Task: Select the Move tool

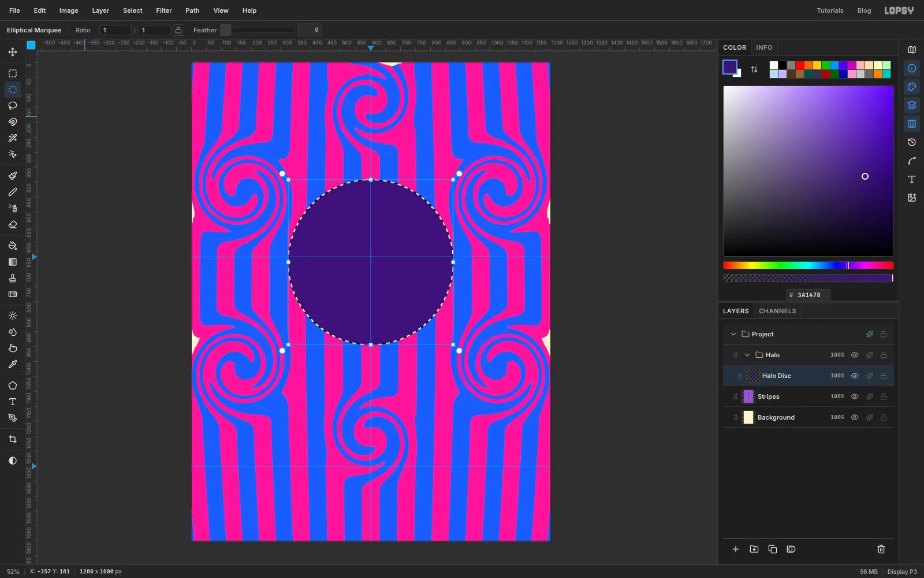Action: click(13, 52)
